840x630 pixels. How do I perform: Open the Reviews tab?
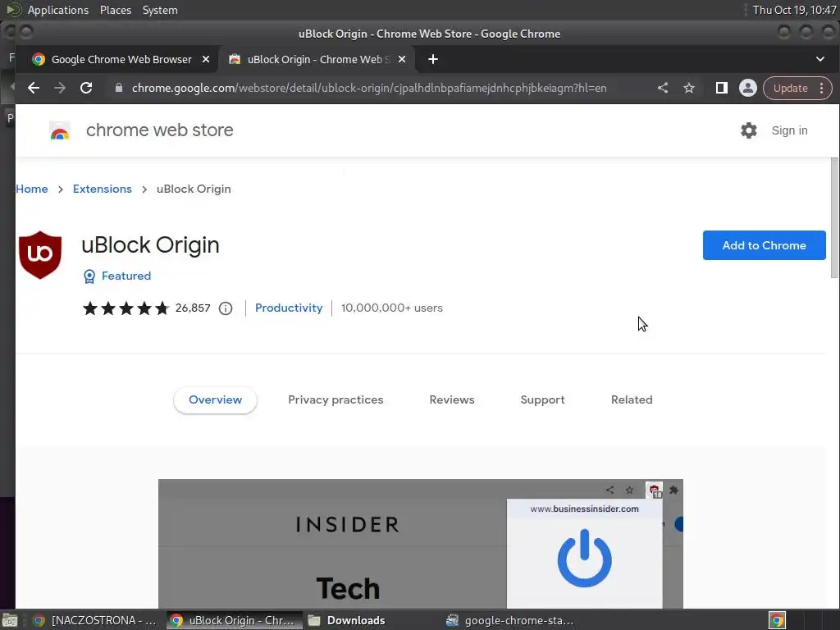click(452, 399)
